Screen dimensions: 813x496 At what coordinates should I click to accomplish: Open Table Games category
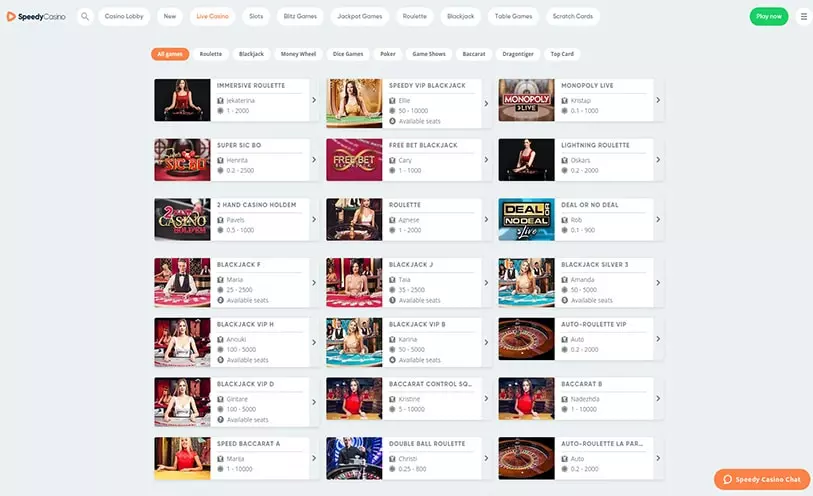click(513, 17)
